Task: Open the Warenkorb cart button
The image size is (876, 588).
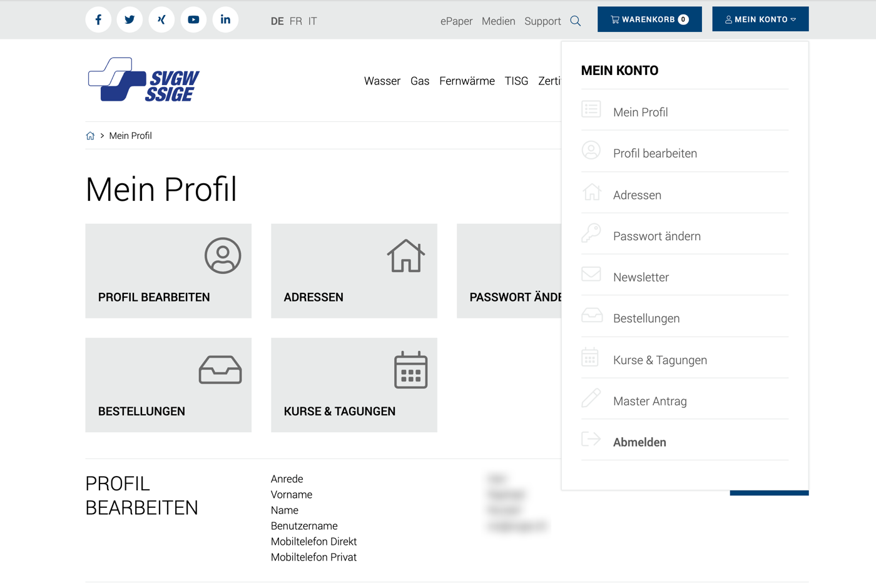Action: click(x=649, y=19)
